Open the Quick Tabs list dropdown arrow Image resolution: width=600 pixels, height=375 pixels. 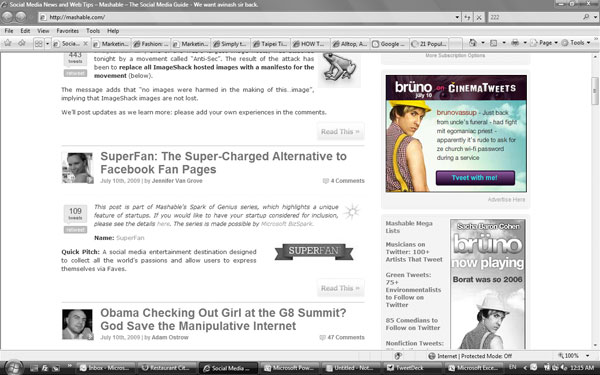click(x=47, y=44)
